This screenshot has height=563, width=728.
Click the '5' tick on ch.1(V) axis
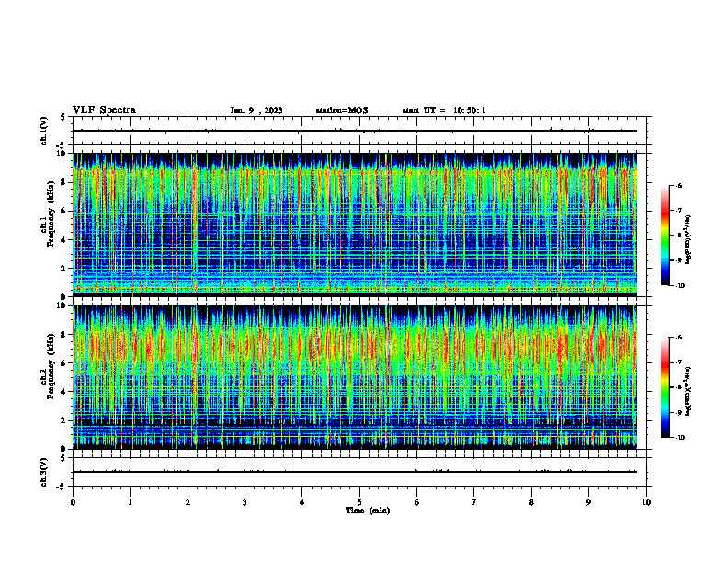(63, 117)
